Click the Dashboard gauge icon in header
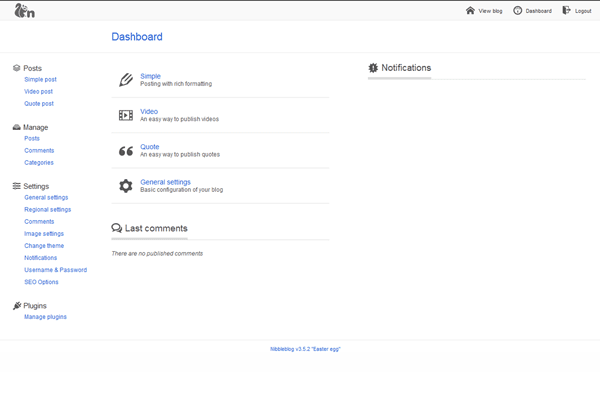 click(x=518, y=11)
